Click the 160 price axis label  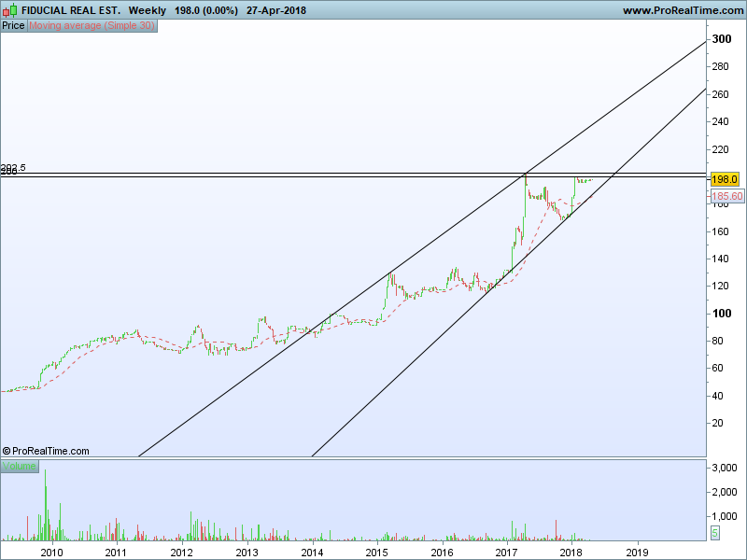[720, 231]
